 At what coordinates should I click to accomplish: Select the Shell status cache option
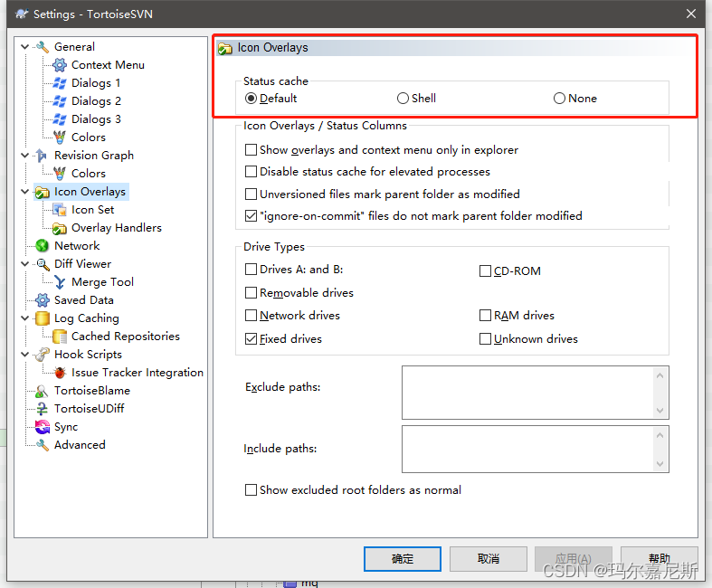[x=403, y=99]
